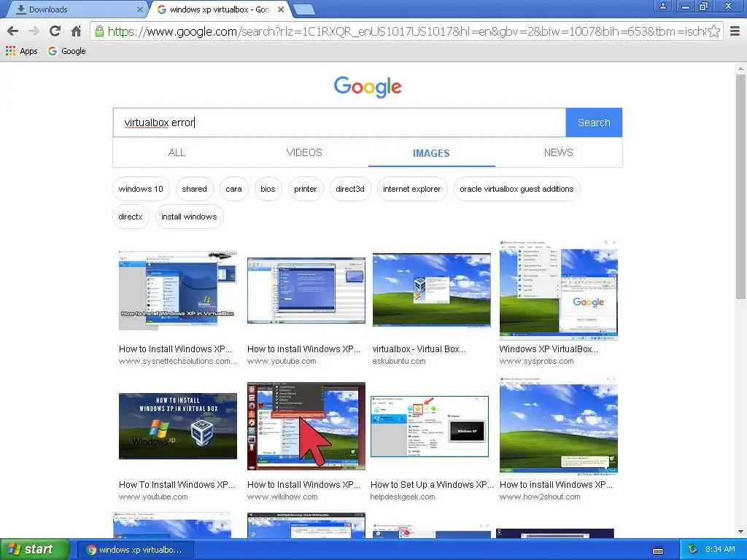
Task: Click the helpdeskgeek.com source text
Action: 403,497
